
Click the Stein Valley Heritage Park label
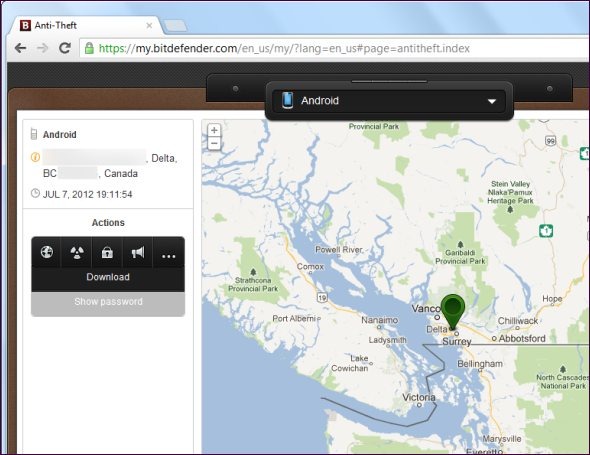tap(510, 192)
